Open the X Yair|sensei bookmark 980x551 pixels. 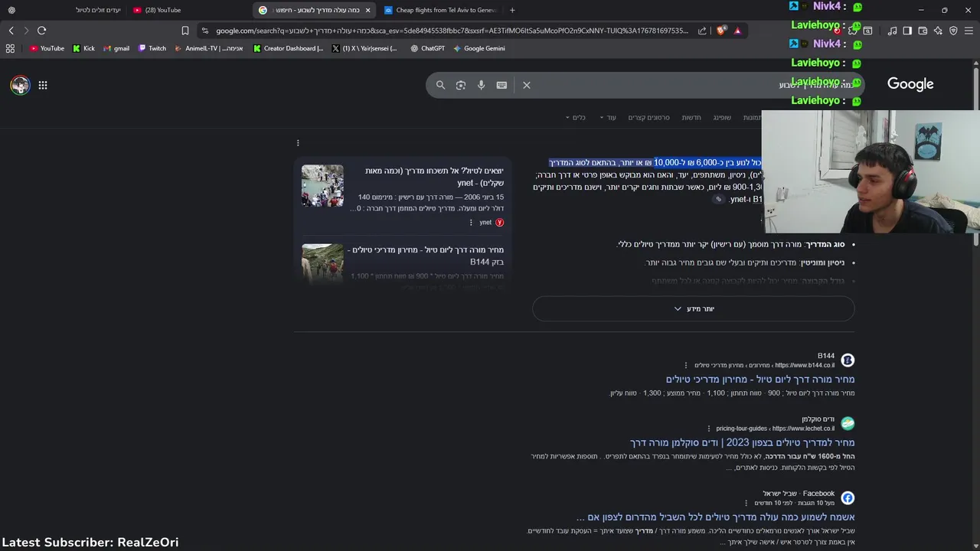(364, 48)
